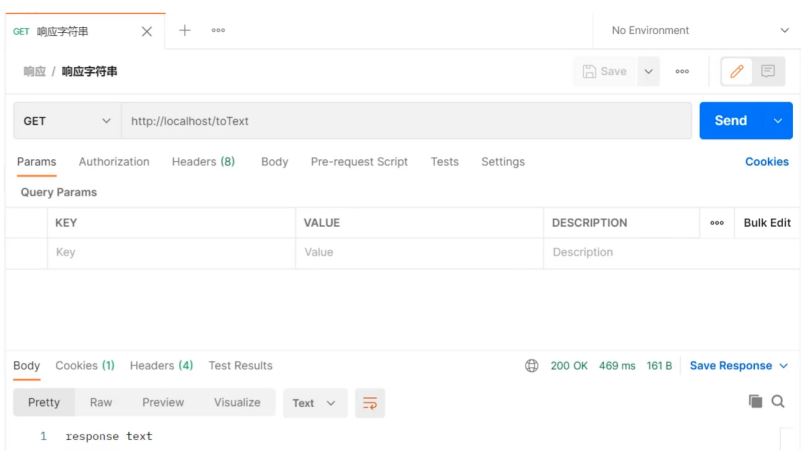808x468 pixels.
Task: Open the Headers (8) request tab
Action: (x=203, y=162)
